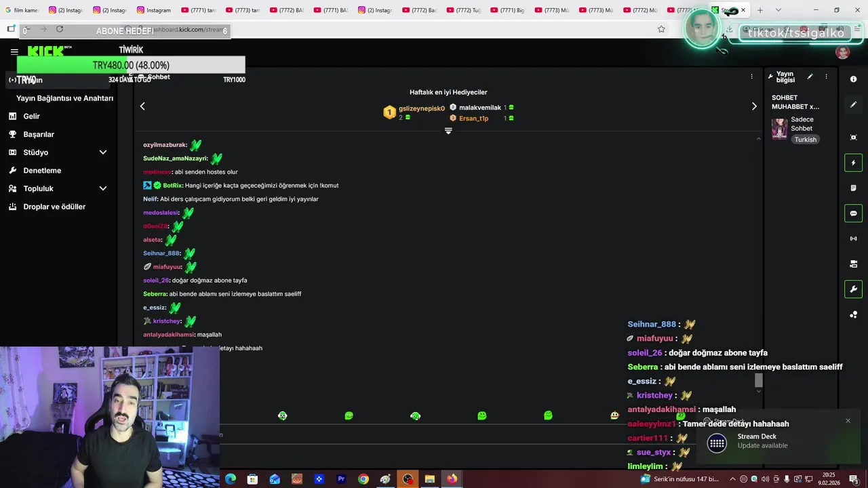Open Microsoft Store from the taskbar
Screen dimensions: 868x488
252,479
